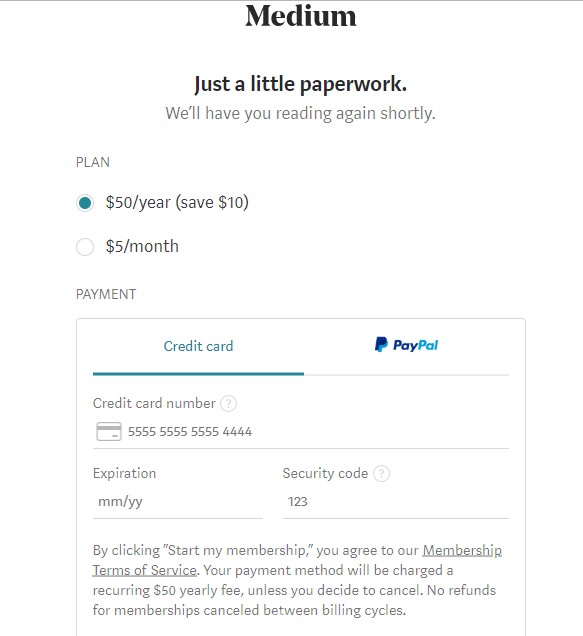
Task: Switch to the Credit card tab
Action: click(198, 346)
